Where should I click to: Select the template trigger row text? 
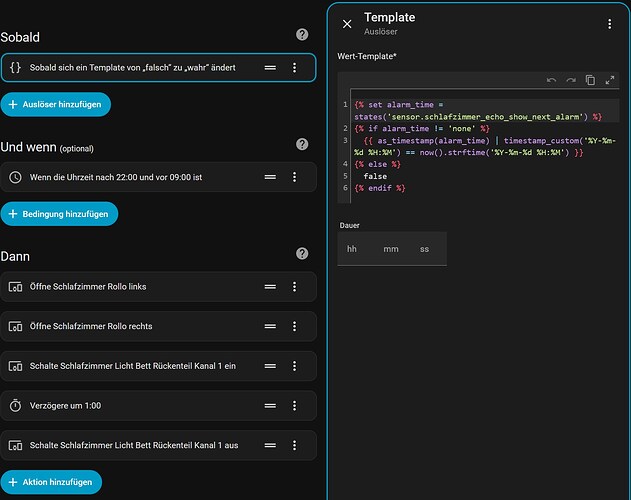tap(133, 68)
